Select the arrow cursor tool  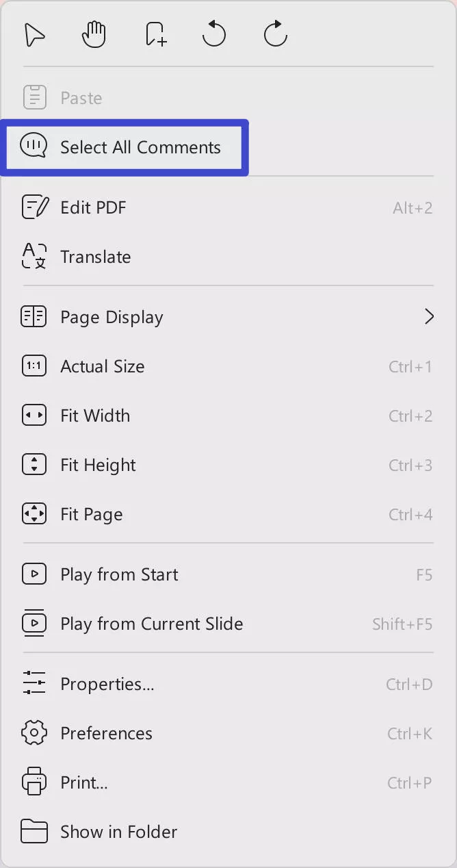pyautogui.click(x=34, y=34)
